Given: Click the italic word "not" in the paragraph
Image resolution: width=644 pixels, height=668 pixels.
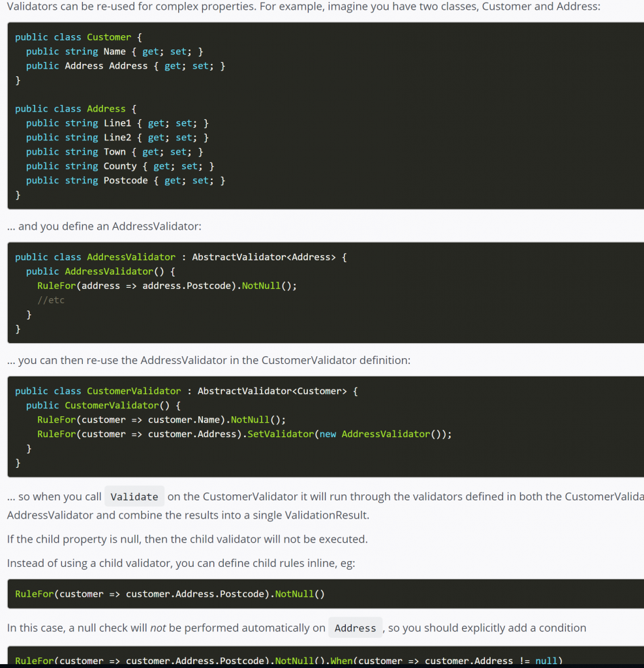Looking at the screenshot, I should click(158, 628).
